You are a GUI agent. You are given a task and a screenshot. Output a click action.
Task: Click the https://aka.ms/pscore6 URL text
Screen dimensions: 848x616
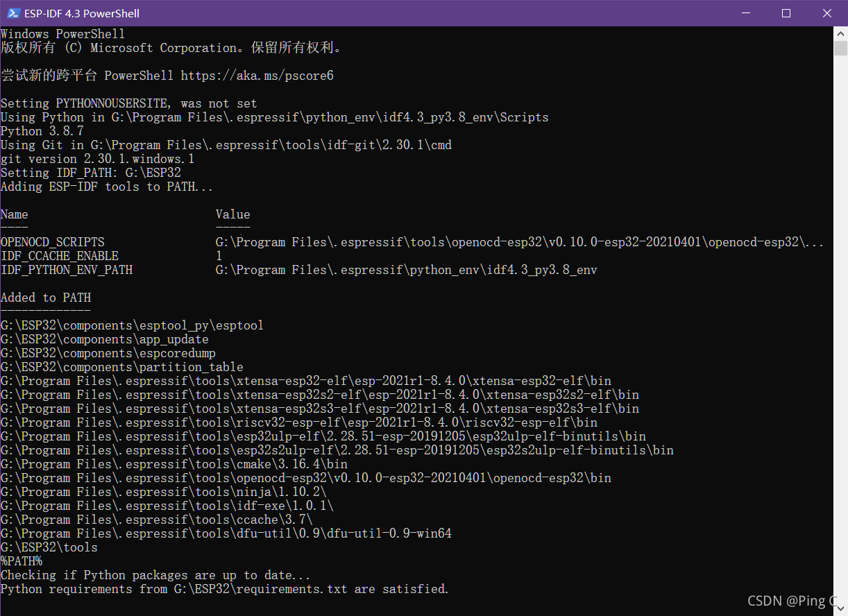[257, 76]
